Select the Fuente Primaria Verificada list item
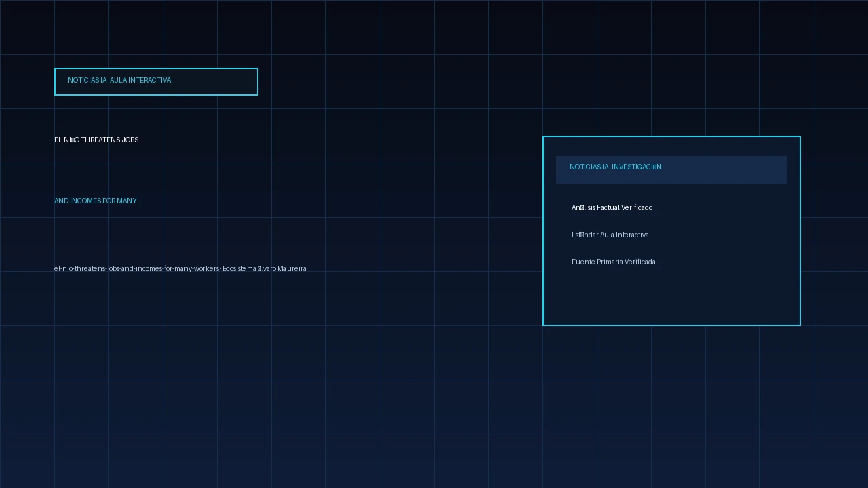This screenshot has width=868, height=488. [612, 262]
